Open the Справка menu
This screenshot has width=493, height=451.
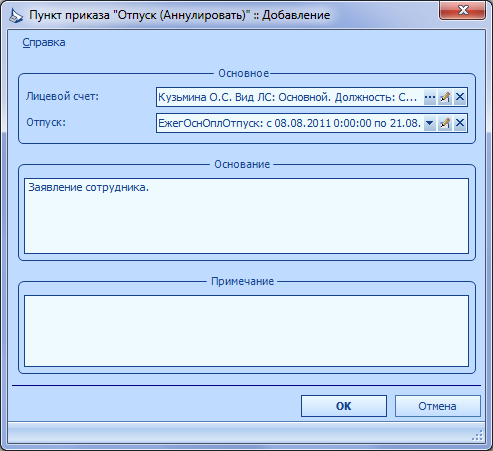click(x=44, y=43)
